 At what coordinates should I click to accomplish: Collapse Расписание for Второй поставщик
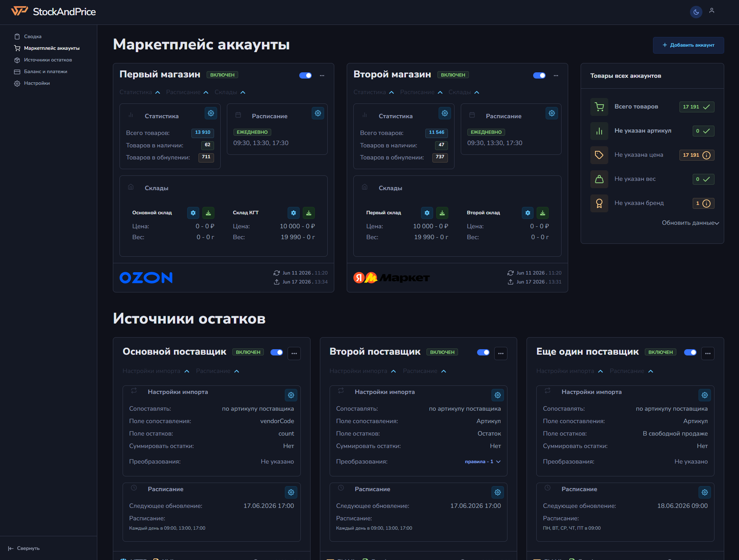pyautogui.click(x=425, y=371)
